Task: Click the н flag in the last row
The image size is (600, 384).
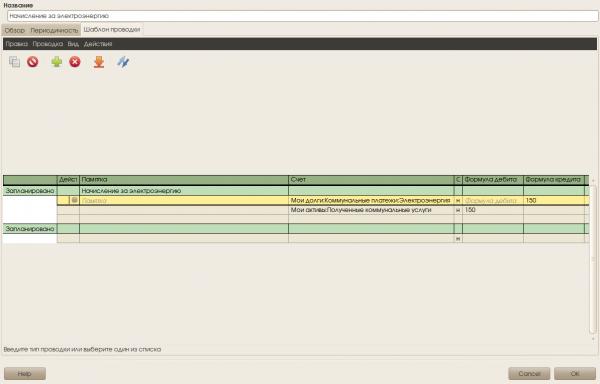Action: [458, 239]
